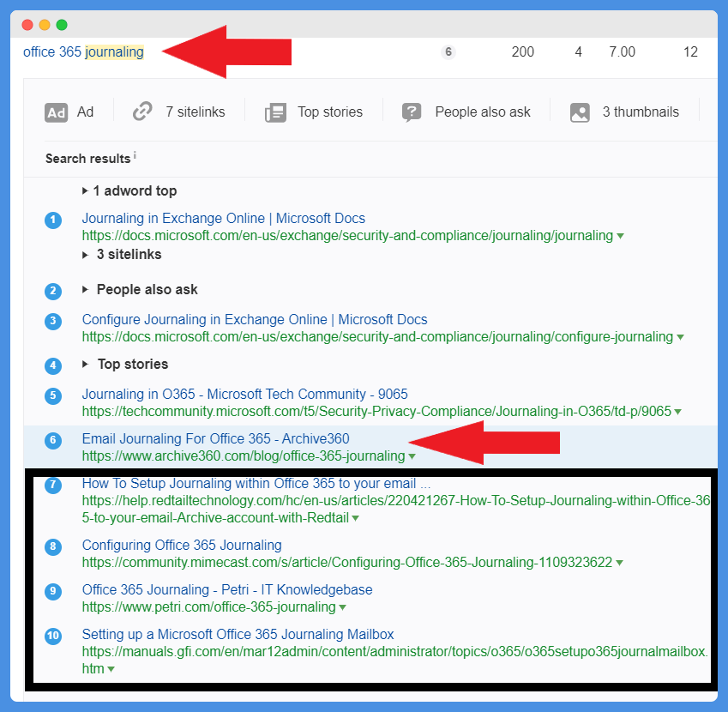
Task: Visit the archive360.com blog green URL
Action: click(244, 456)
